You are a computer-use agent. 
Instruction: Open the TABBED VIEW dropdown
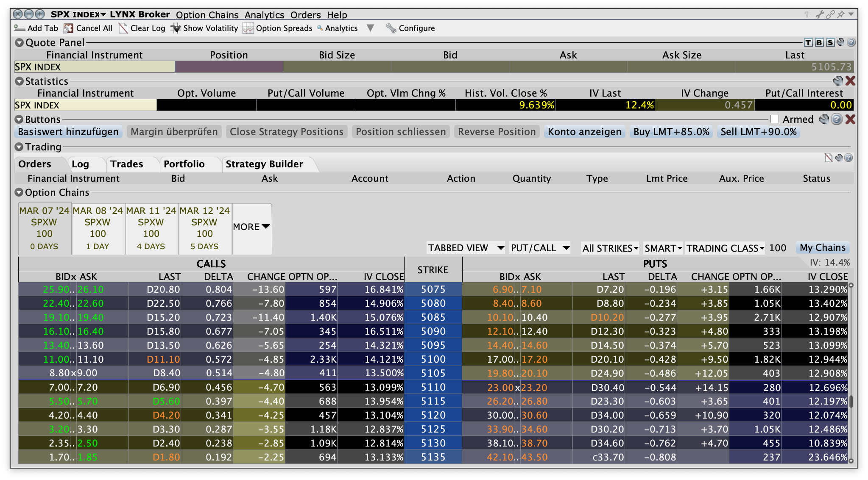pyautogui.click(x=466, y=248)
